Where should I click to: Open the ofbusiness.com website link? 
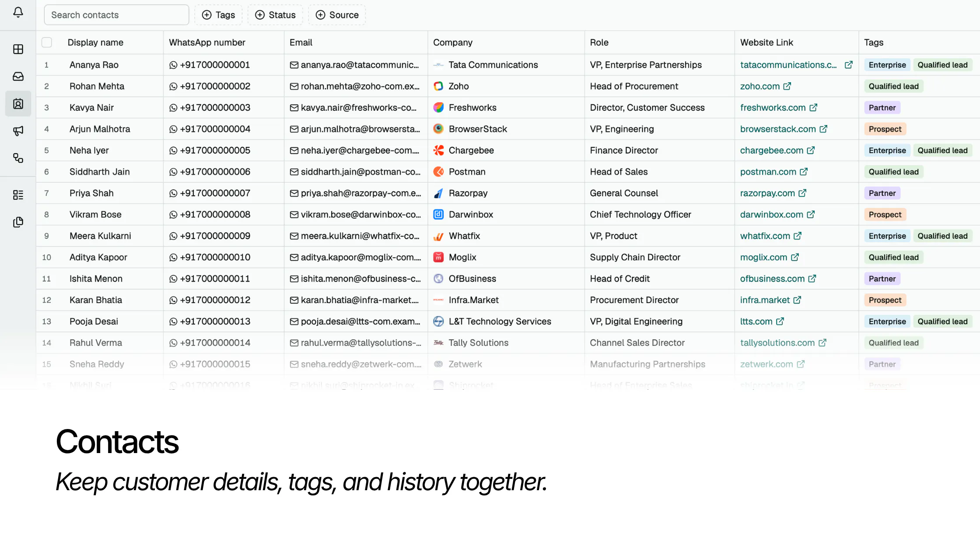(x=772, y=279)
